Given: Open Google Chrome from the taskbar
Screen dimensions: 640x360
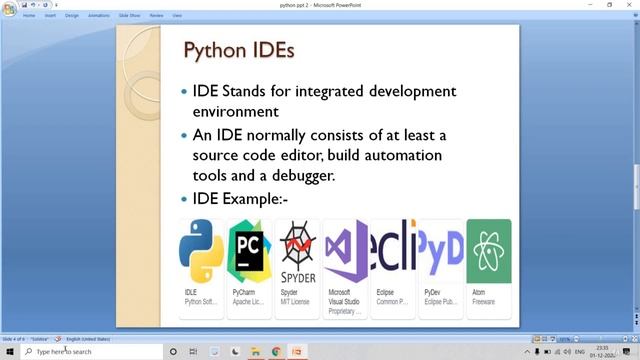Looking at the screenshot, I should tap(276, 351).
